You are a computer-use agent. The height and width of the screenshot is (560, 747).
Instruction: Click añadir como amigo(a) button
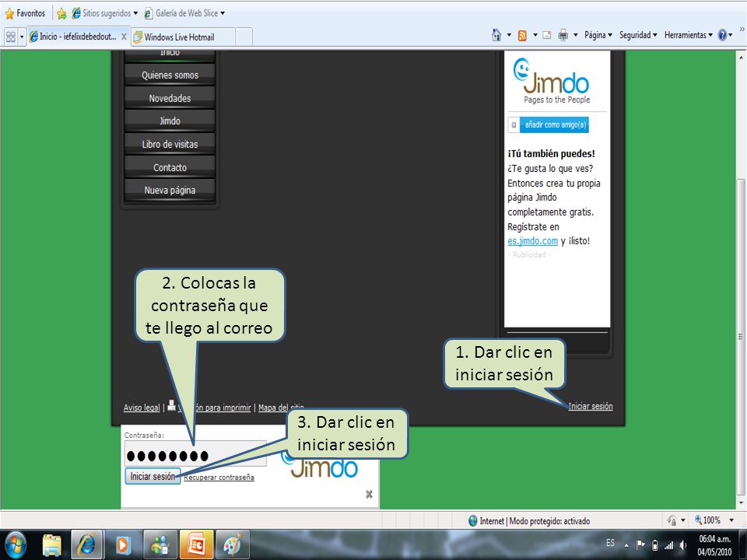(x=548, y=124)
